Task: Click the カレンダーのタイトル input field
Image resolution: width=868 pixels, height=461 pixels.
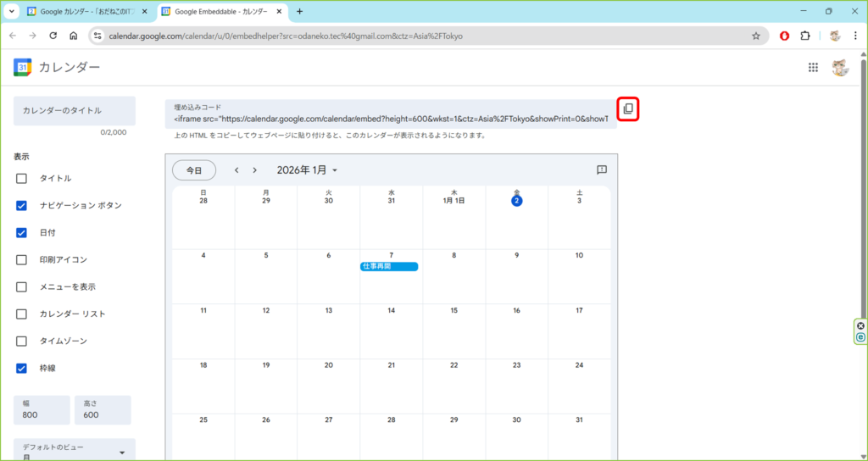Action: 74,111
